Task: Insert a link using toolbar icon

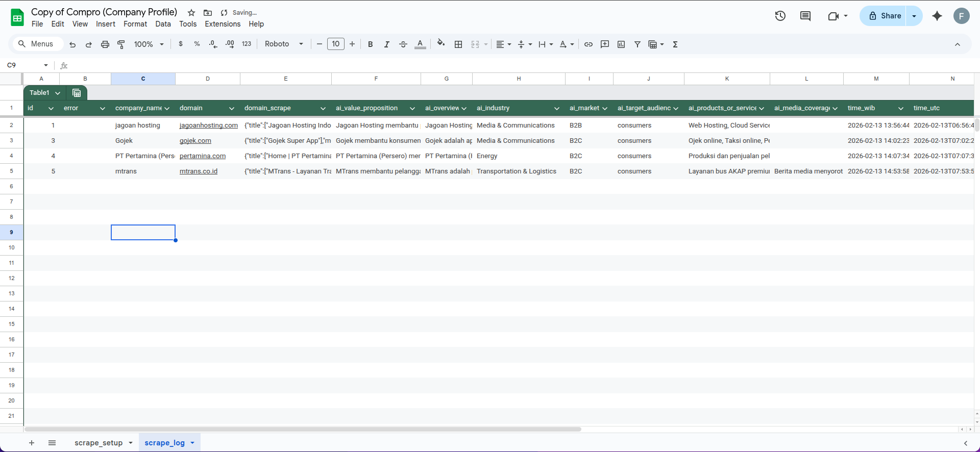Action: click(588, 44)
